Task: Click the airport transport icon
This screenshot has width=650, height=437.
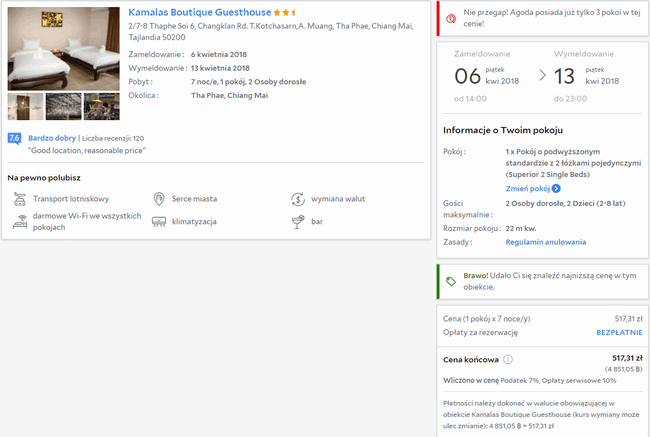Action: pos(19,199)
